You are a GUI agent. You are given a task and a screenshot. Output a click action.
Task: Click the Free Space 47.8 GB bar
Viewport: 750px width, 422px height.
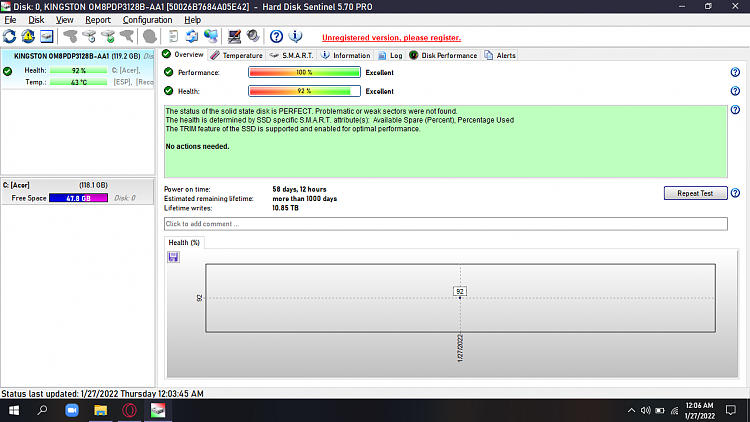click(x=78, y=198)
